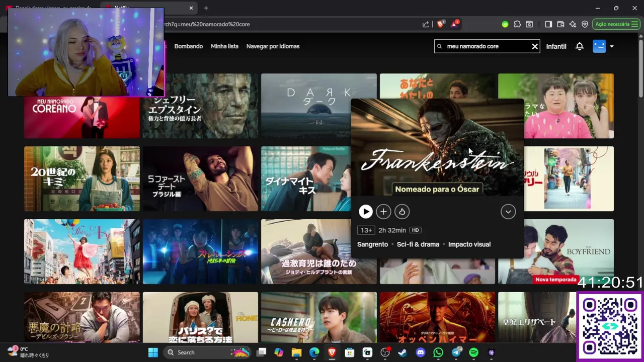
Task: Open Netflix notifications bell
Action: click(x=580, y=46)
